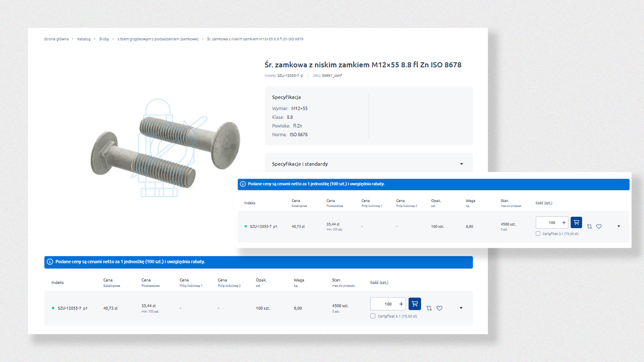Open Śruby breadcrumb link
The width and height of the screenshot is (644, 362).
click(x=104, y=39)
